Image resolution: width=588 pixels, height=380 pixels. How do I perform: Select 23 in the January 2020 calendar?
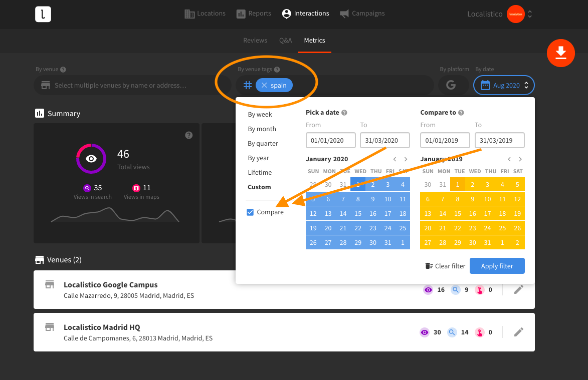coord(373,228)
